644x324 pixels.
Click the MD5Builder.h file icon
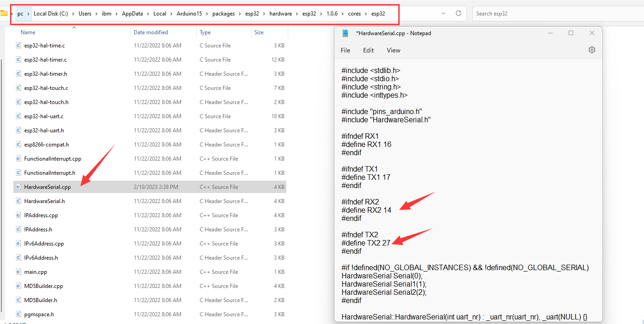tap(18, 300)
